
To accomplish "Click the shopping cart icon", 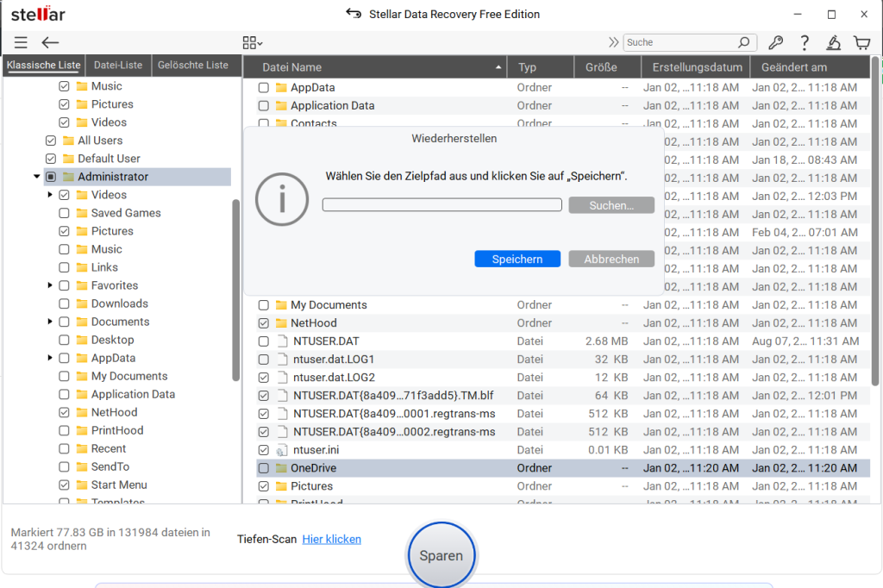I will [861, 42].
